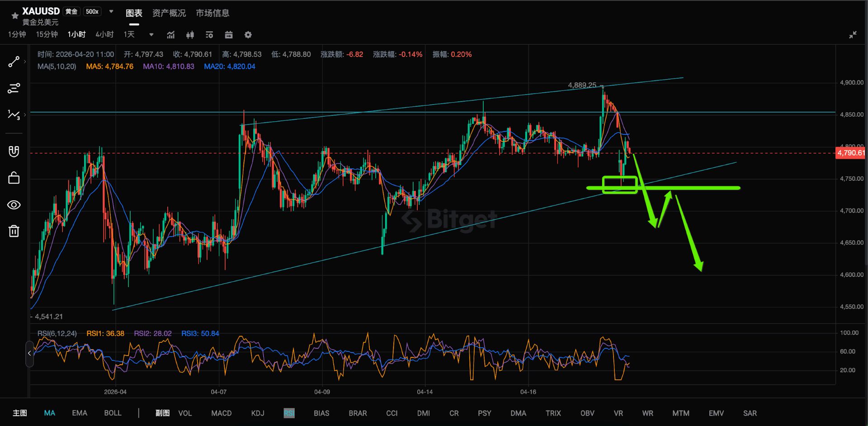Enable the BOLL main indicator
Viewport: 868px width, 426px height.
[x=113, y=413]
